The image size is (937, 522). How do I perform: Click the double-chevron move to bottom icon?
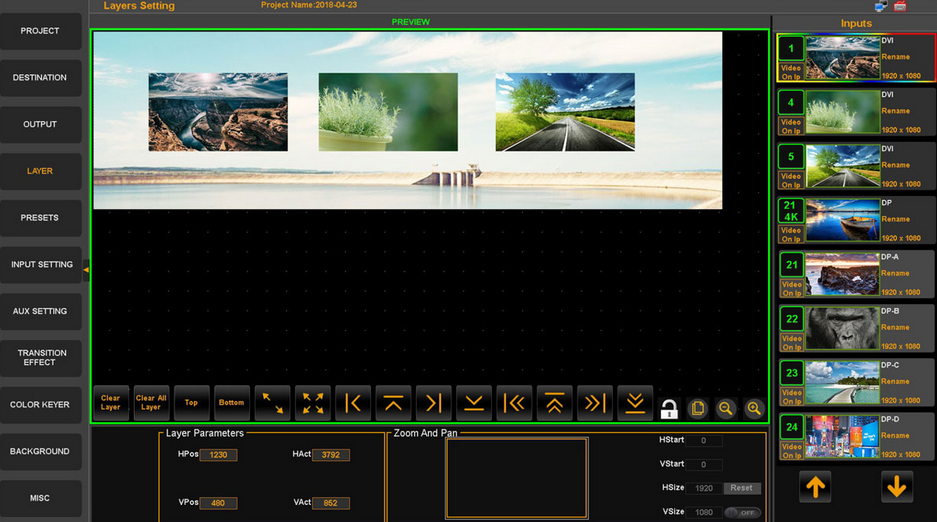coord(635,403)
